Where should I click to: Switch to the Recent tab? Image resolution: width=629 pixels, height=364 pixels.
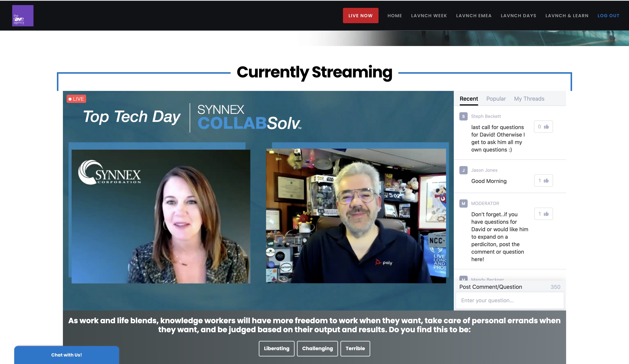click(x=469, y=99)
